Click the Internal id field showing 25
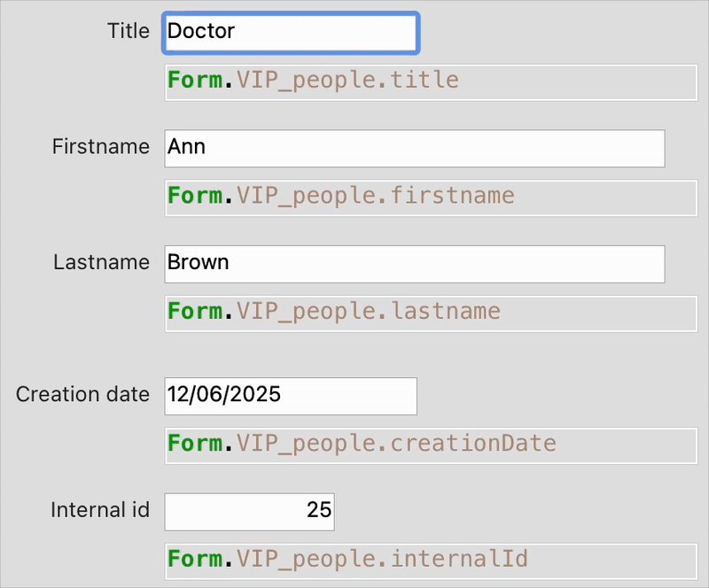Viewport: 709px width, 588px height. (x=249, y=511)
